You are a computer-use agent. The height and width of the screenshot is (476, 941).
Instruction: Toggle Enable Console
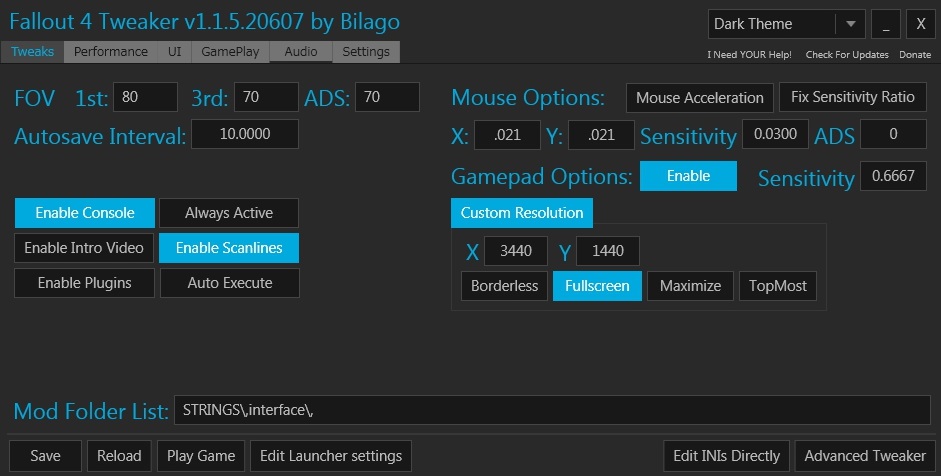coord(85,213)
